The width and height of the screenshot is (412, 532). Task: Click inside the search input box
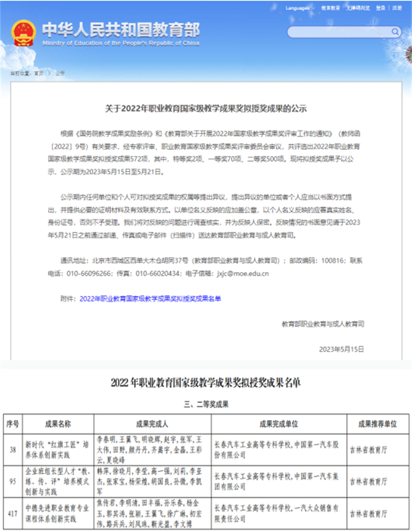335,32
